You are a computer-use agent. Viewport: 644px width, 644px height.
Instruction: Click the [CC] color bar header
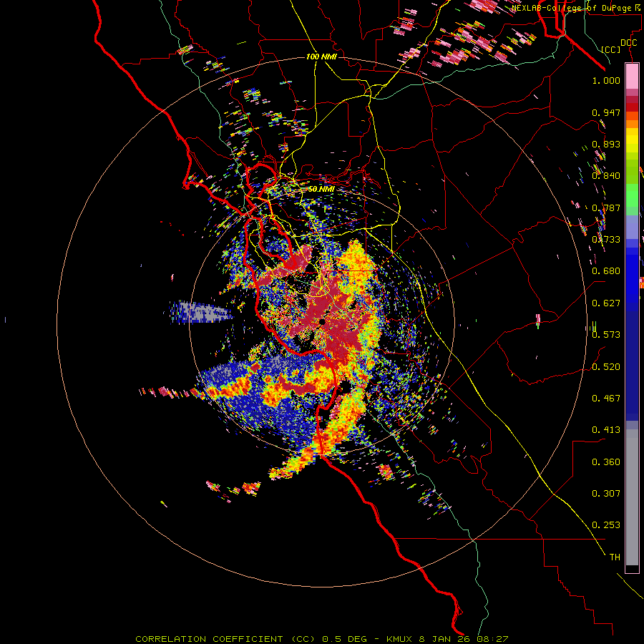[x=611, y=49]
